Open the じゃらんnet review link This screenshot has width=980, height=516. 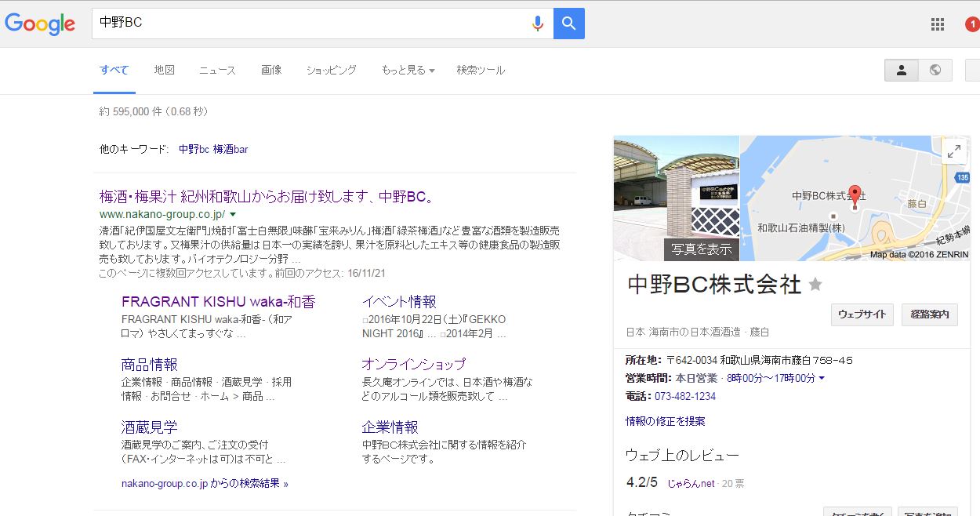pos(691,483)
